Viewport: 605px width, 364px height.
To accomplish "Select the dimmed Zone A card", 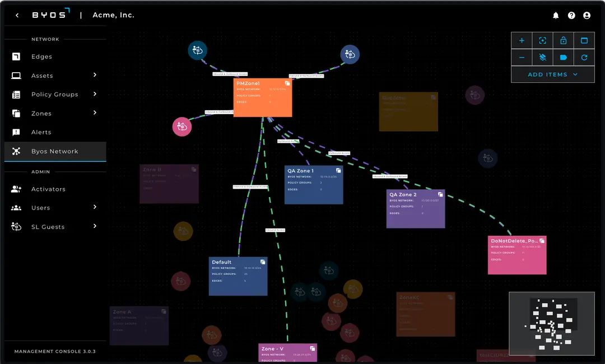I will 139,326.
